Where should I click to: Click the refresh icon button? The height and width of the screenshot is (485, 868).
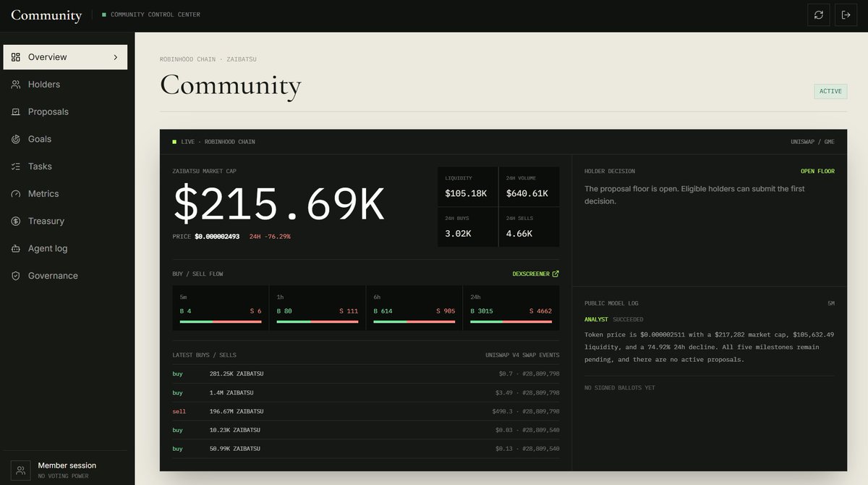[x=819, y=14]
